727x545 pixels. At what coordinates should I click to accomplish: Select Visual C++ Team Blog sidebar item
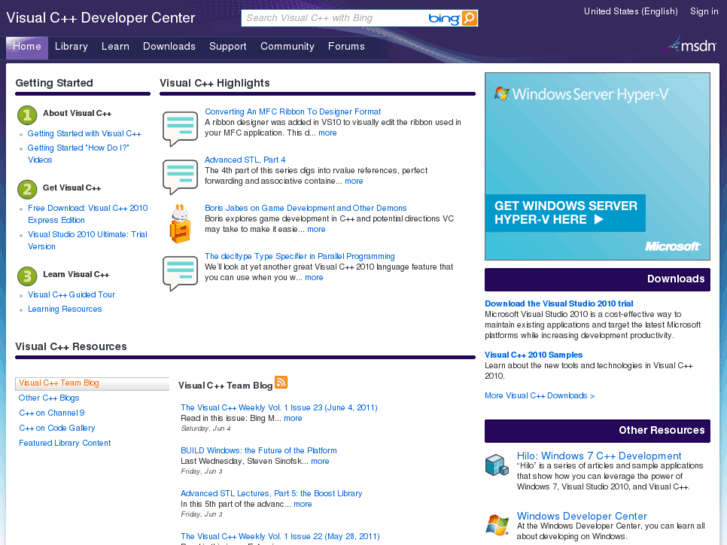click(59, 383)
